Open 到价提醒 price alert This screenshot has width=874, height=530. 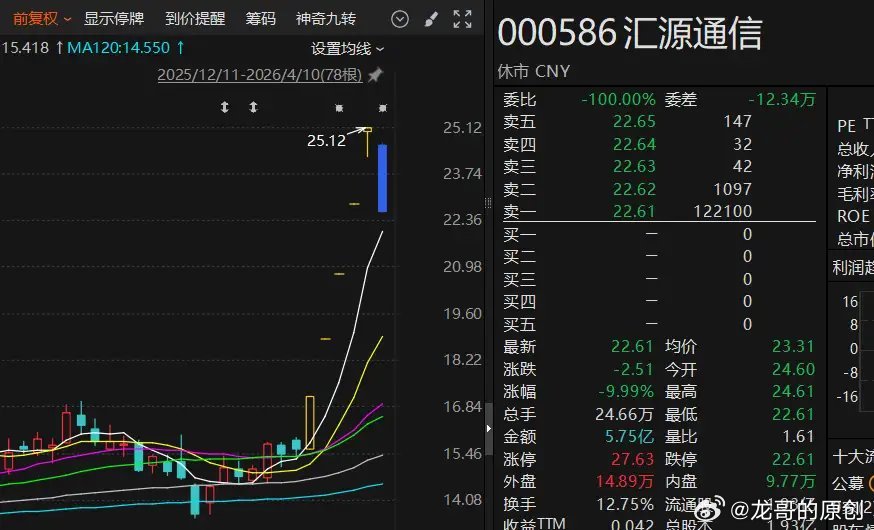coord(195,19)
